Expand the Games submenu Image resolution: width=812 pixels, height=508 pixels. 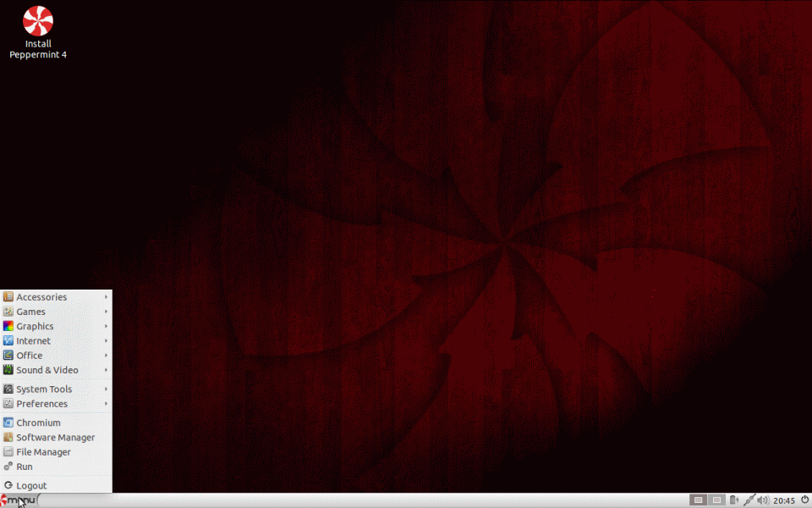[56, 312]
